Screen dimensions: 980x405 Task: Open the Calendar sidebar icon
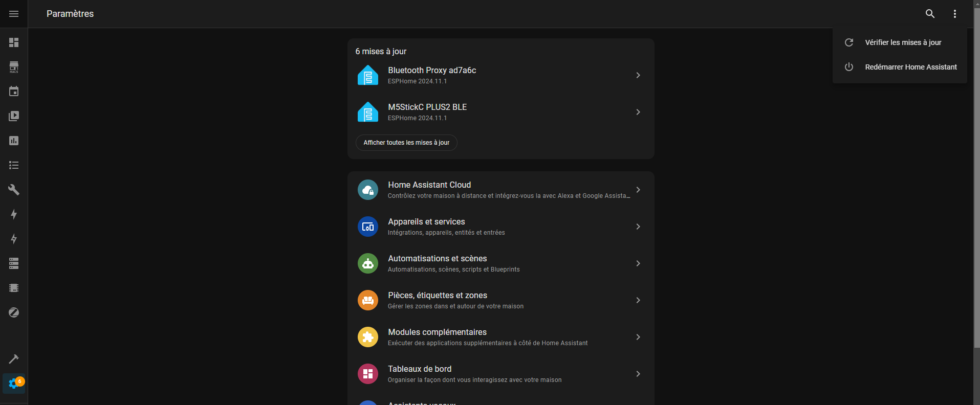(14, 92)
